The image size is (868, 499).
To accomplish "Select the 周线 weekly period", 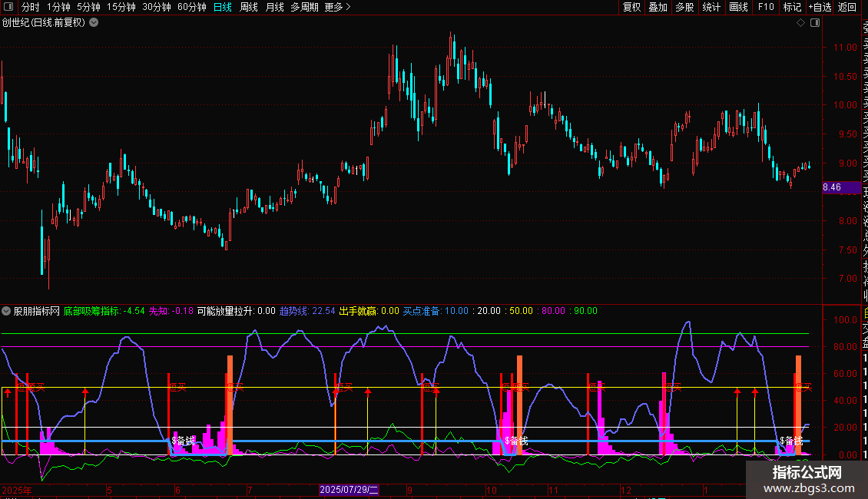I will point(249,7).
